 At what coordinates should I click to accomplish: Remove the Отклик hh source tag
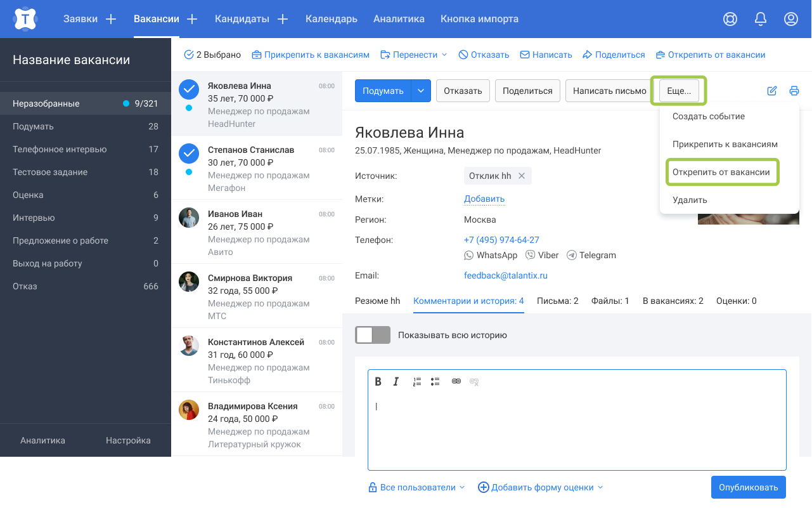tap(522, 176)
